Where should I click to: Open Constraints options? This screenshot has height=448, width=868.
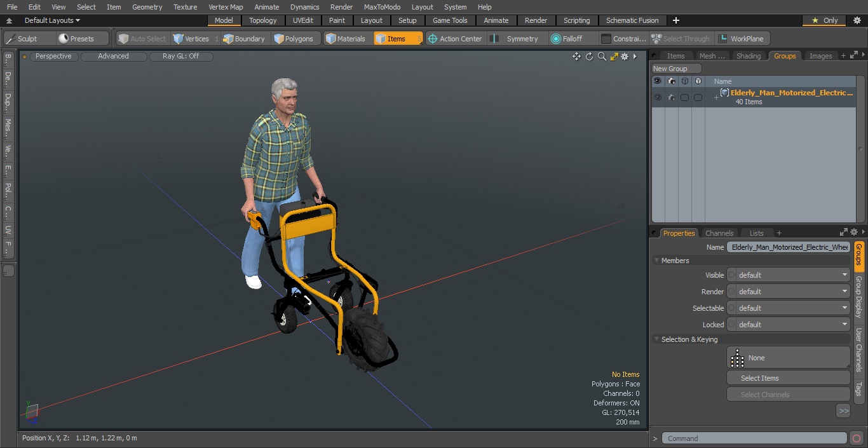[623, 39]
